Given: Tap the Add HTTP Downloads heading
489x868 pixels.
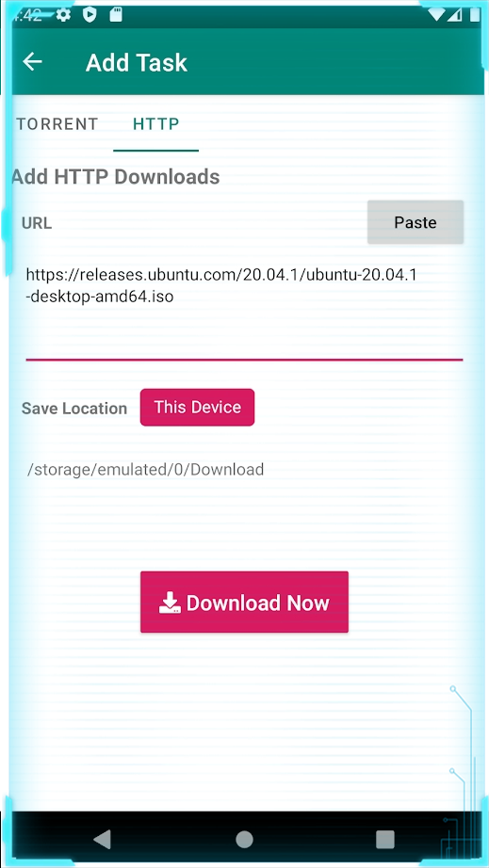Looking at the screenshot, I should 115,177.
